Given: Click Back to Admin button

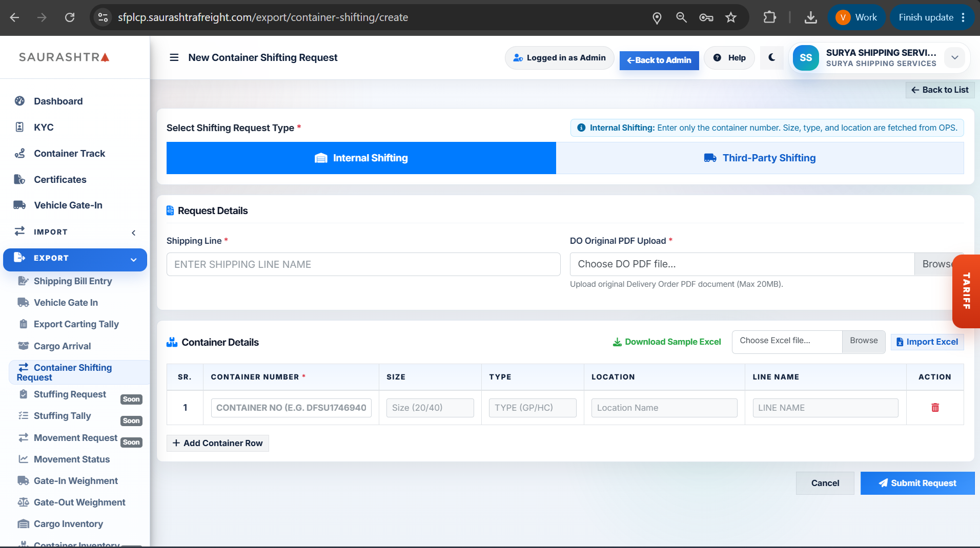Looking at the screenshot, I should coord(659,60).
